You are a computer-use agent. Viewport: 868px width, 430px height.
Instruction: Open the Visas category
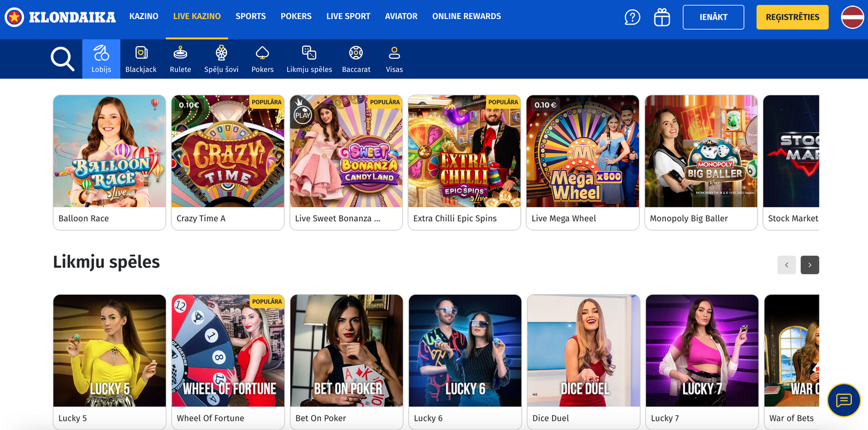point(394,59)
